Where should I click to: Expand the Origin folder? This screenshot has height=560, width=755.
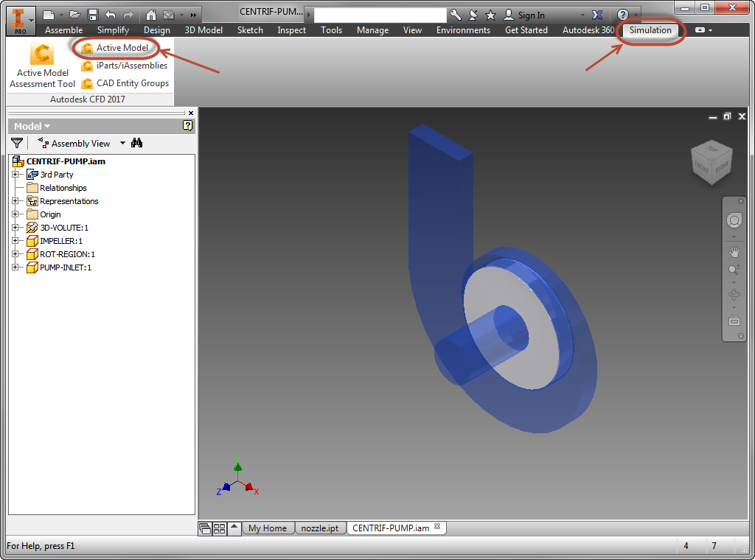point(15,214)
